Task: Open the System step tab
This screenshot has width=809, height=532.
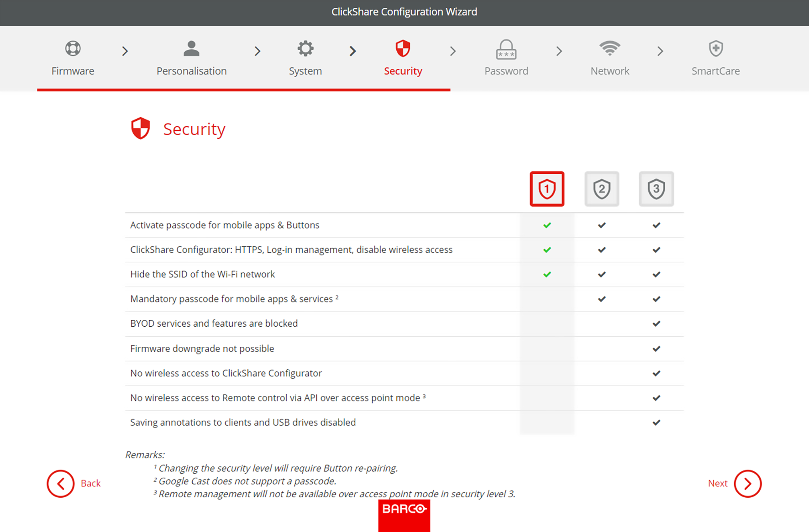Action: (305, 57)
